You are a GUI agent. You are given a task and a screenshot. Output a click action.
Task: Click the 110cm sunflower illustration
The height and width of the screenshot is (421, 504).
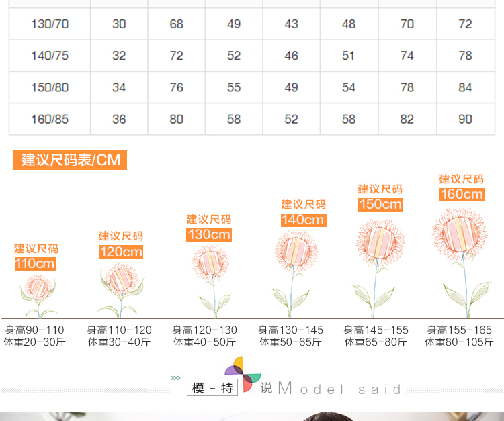(38, 295)
